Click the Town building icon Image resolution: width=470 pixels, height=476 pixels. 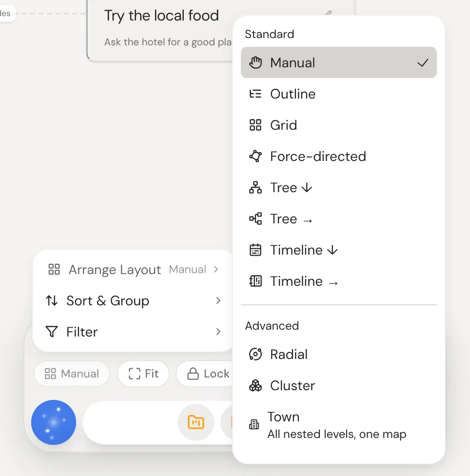254,424
